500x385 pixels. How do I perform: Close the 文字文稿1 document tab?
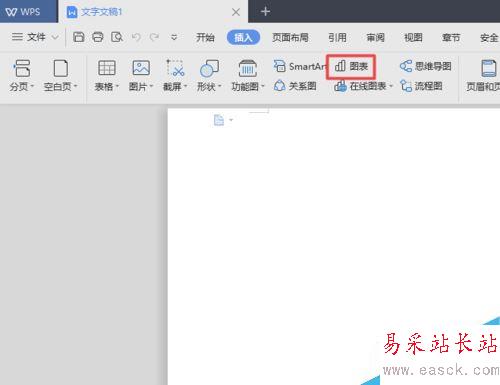[x=236, y=12]
